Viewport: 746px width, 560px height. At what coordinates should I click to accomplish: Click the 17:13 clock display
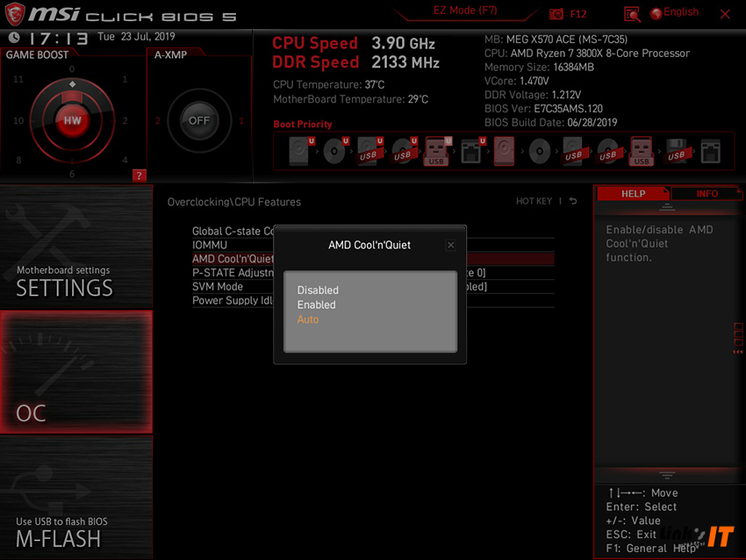[x=58, y=38]
